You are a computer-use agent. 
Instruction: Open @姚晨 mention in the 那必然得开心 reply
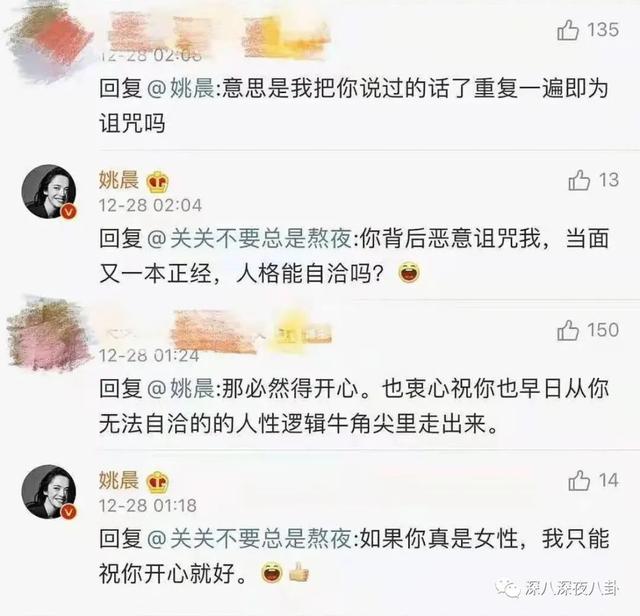[x=180, y=388]
